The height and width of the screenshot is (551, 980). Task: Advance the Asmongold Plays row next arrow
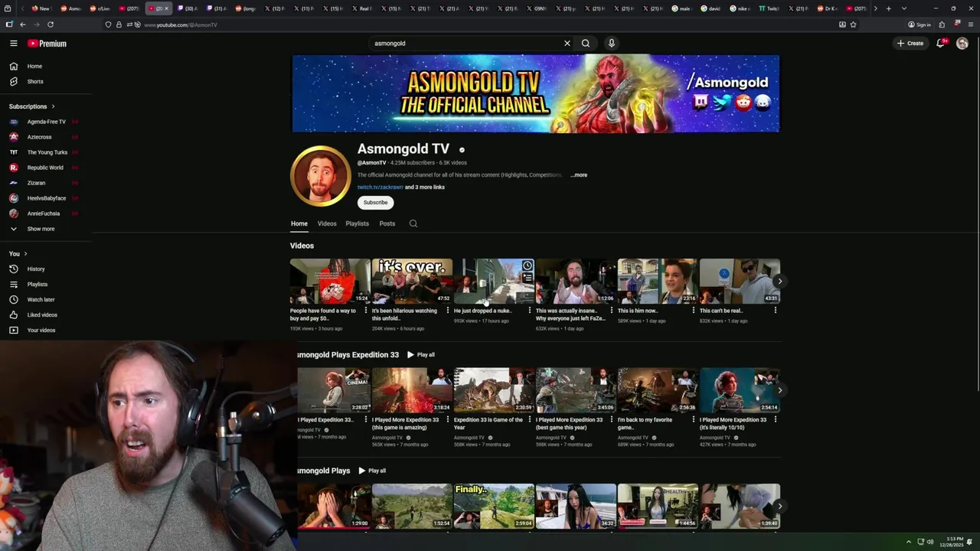(779, 506)
